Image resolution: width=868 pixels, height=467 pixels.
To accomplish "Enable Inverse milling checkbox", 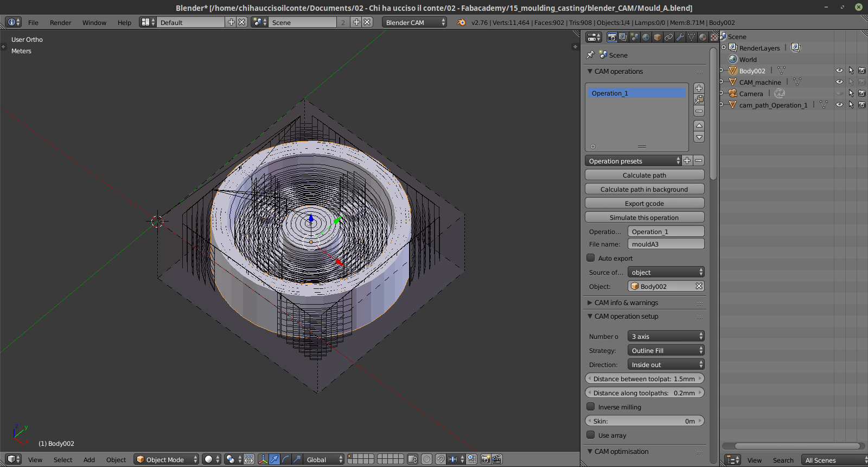I will (x=591, y=407).
